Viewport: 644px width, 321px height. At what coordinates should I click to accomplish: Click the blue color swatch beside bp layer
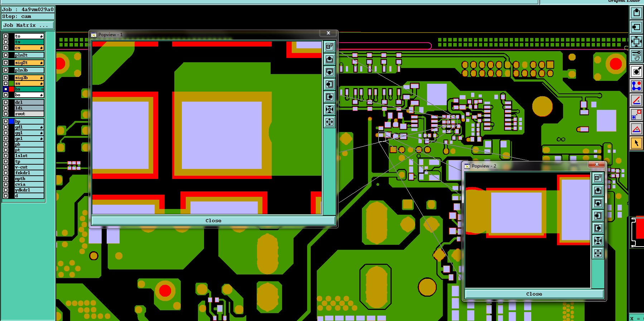coord(11,121)
